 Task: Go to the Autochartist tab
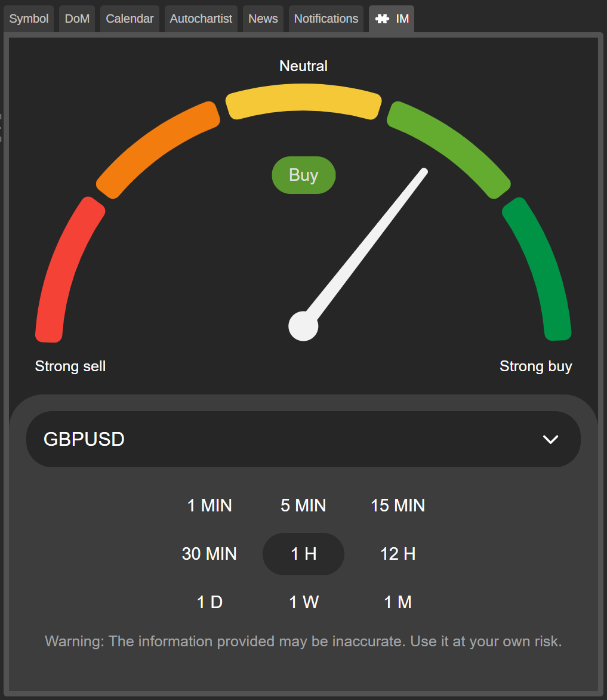201,19
